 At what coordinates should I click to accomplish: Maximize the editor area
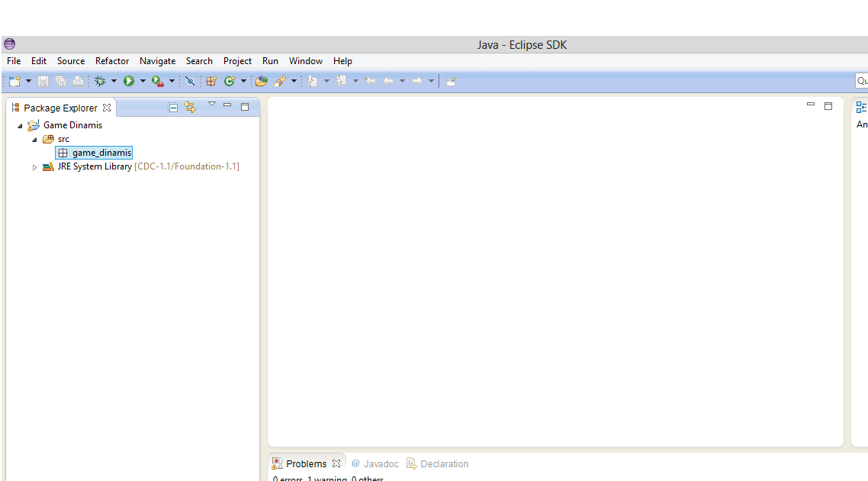pos(828,106)
